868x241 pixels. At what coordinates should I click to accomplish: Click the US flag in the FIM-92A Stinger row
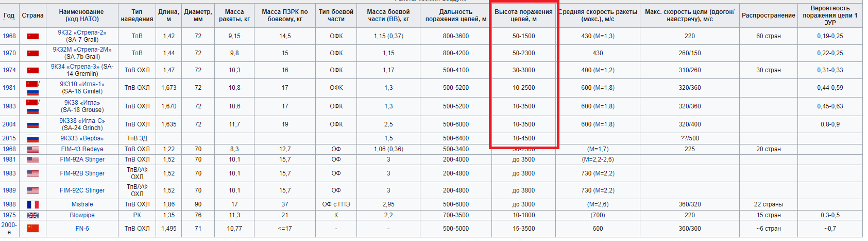click(33, 159)
